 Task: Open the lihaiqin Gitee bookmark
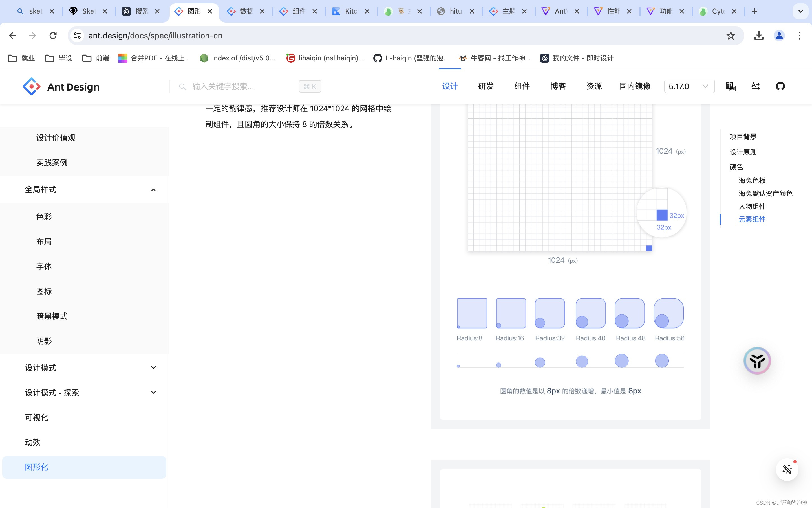[325, 58]
